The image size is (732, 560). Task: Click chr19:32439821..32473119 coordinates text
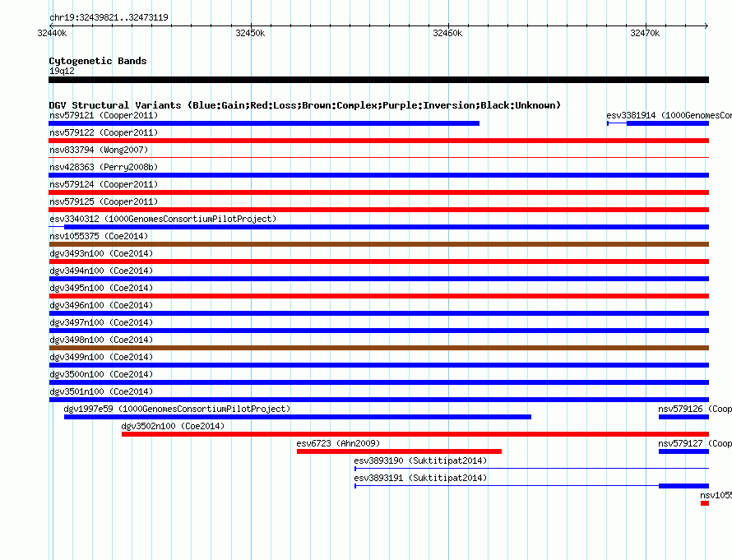click(x=109, y=18)
